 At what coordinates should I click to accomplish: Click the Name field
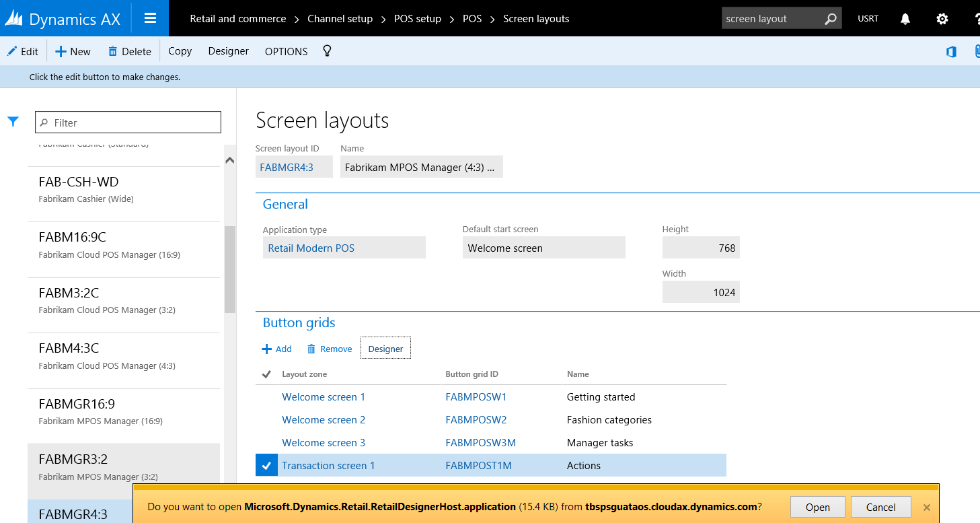coord(422,167)
